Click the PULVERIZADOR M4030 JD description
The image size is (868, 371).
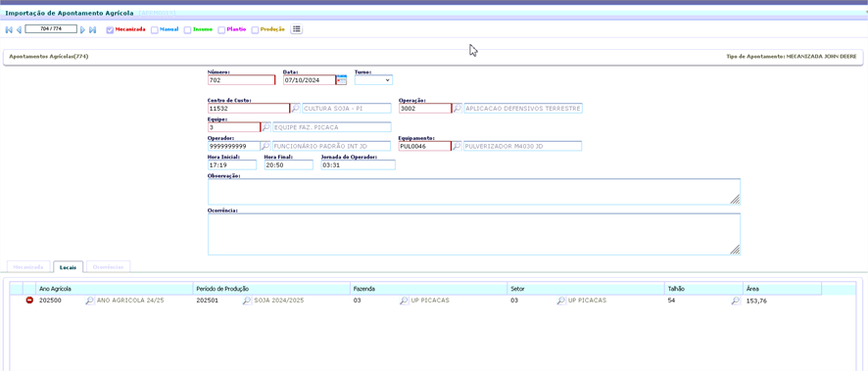click(522, 146)
